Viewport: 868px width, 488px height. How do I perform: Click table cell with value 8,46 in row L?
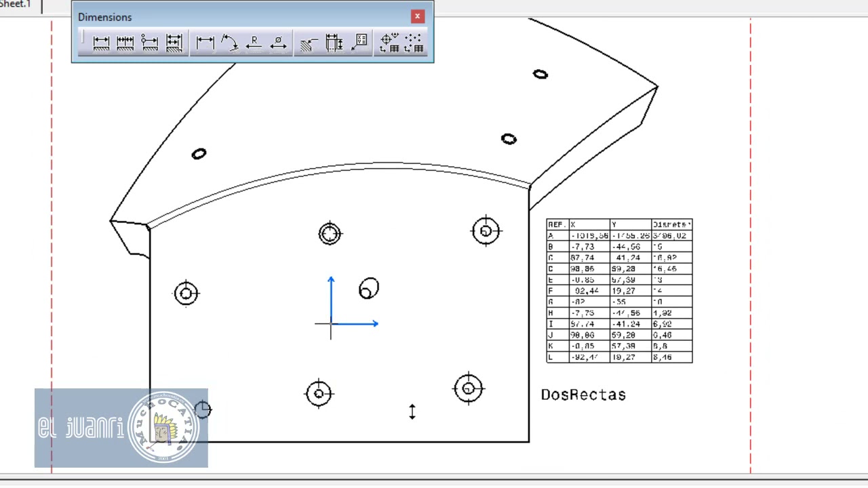coord(672,357)
